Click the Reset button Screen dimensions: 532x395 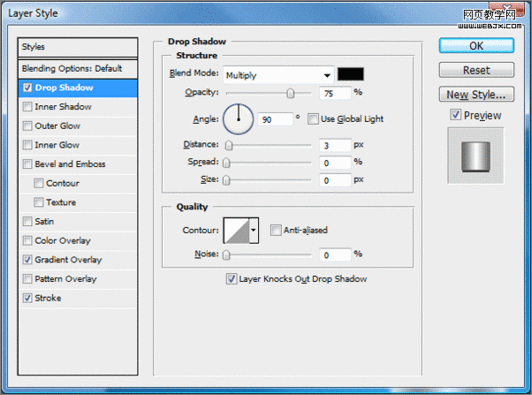476,70
